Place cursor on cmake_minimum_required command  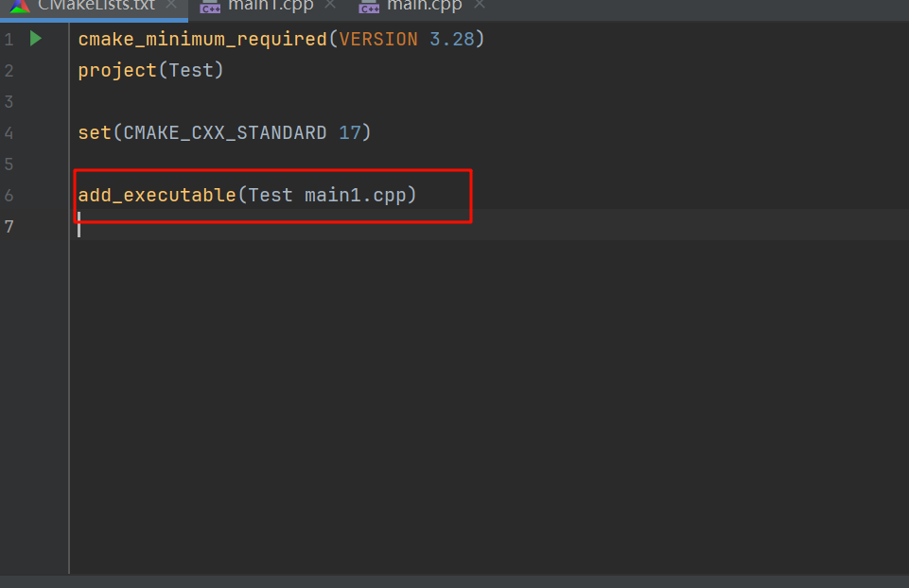(x=201, y=40)
